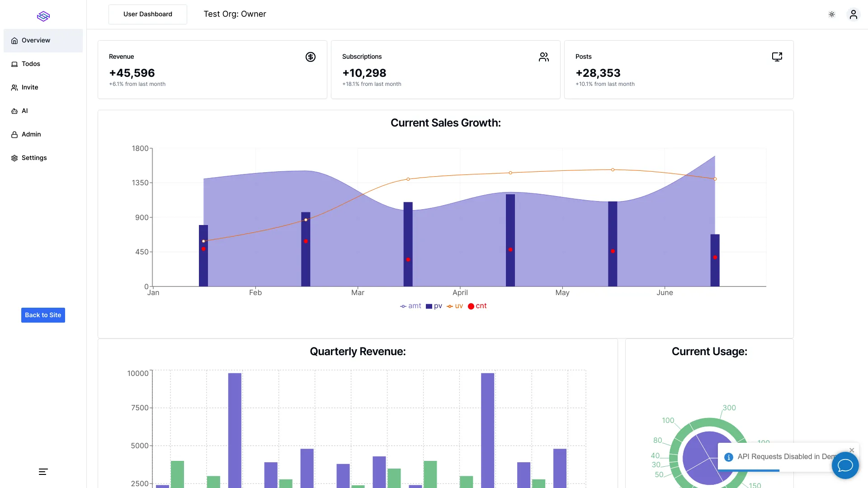Collapse sidebar with the hamburger lines icon
This screenshot has height=488, width=868.
point(43,472)
